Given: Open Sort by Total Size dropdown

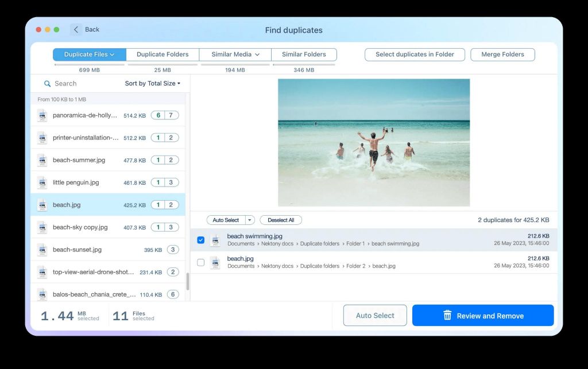Looking at the screenshot, I should 152,84.
